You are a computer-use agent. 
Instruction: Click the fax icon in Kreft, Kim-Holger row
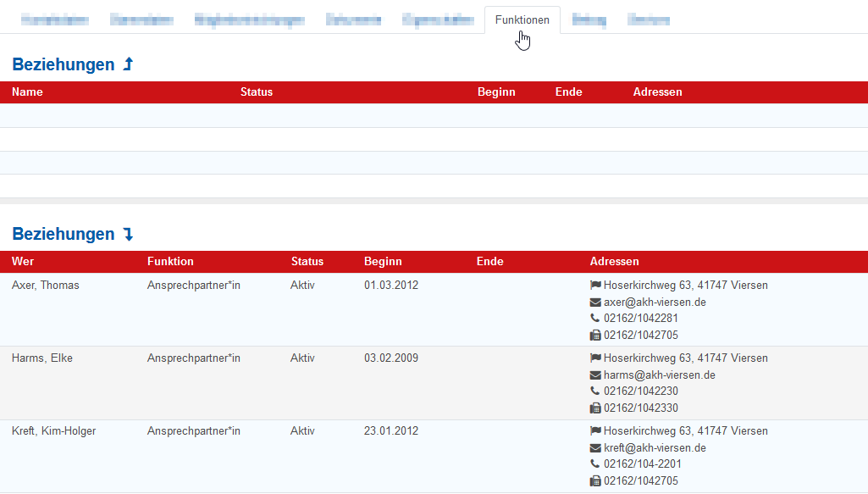(x=595, y=481)
